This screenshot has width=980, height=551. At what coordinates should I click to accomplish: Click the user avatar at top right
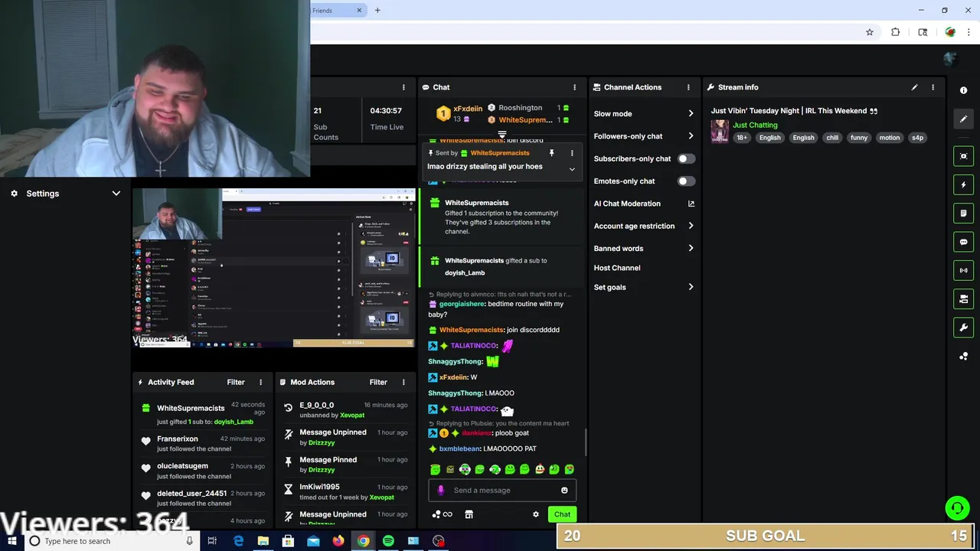[950, 58]
